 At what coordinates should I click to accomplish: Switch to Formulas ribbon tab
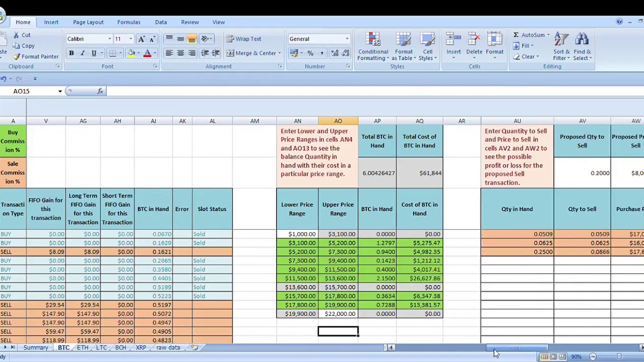129,22
